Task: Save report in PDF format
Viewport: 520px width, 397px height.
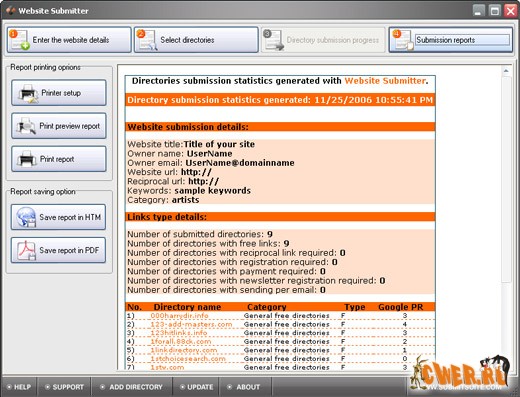Action: point(58,250)
